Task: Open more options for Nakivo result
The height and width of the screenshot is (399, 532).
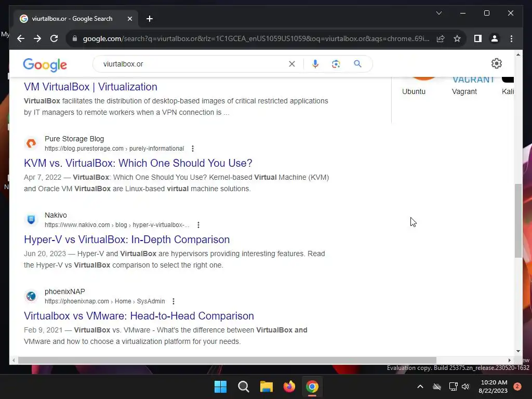Action: pos(198,225)
